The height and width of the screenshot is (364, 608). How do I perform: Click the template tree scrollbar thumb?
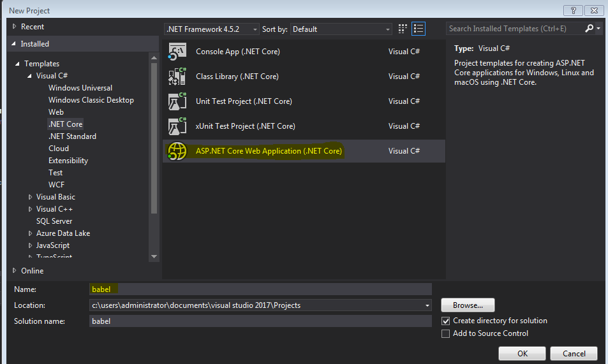click(x=154, y=138)
